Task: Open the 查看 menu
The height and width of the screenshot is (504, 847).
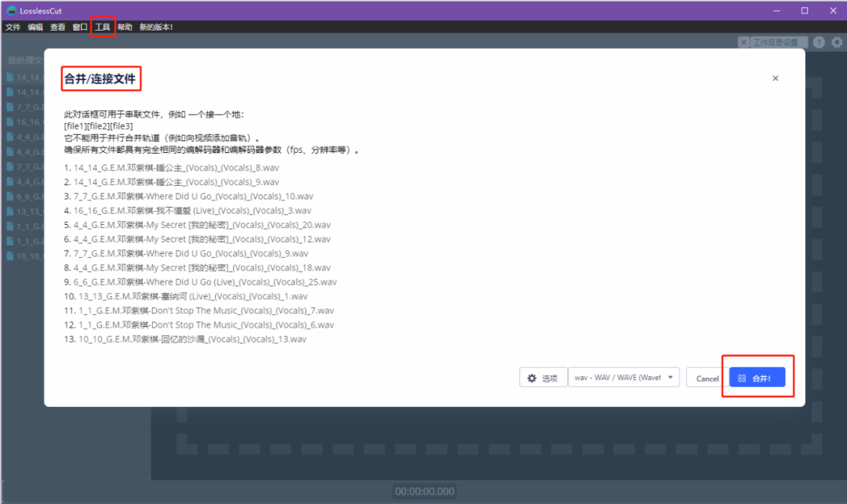Action: (x=57, y=27)
